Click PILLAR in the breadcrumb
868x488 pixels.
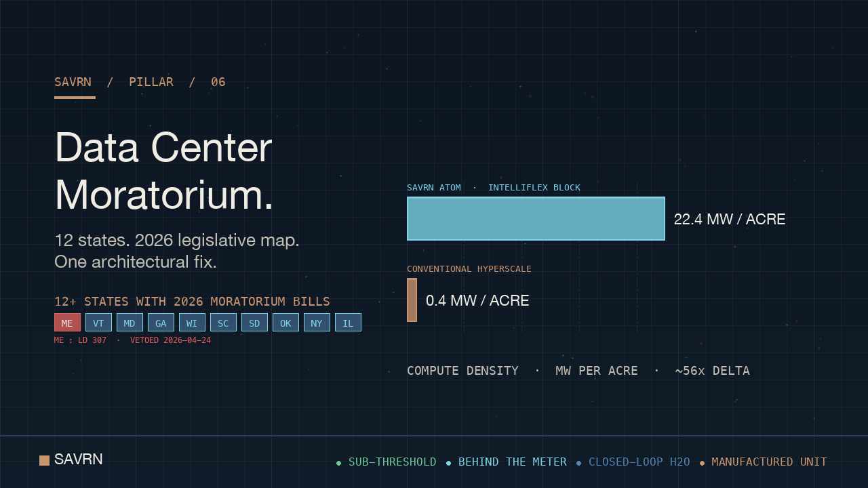(151, 82)
